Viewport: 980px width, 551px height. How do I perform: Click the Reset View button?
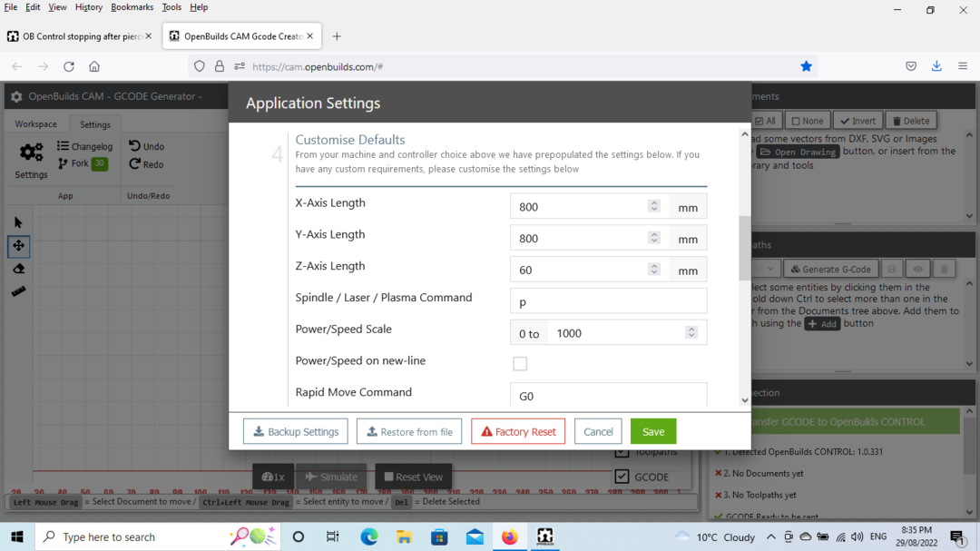pos(413,477)
